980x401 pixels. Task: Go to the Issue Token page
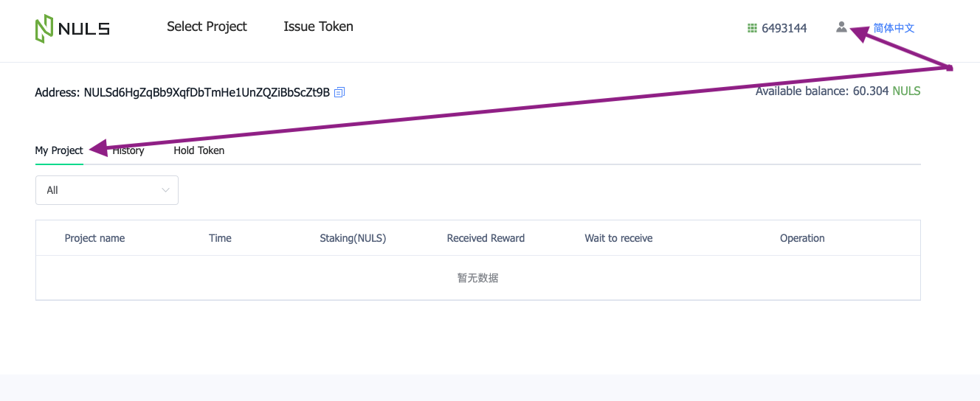click(x=318, y=27)
